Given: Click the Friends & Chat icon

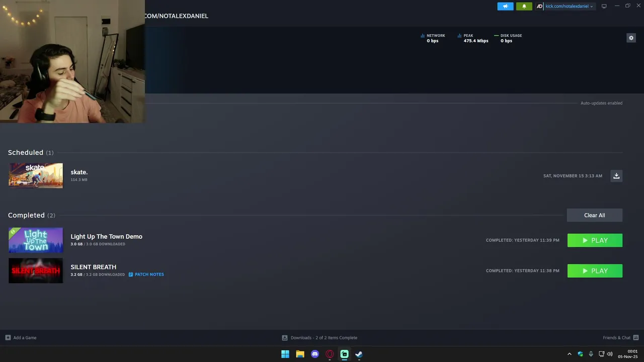Looking at the screenshot, I should (x=636, y=338).
